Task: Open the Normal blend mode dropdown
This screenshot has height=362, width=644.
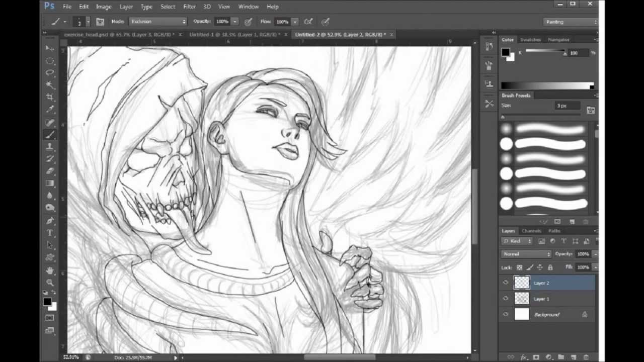Action: click(526, 254)
